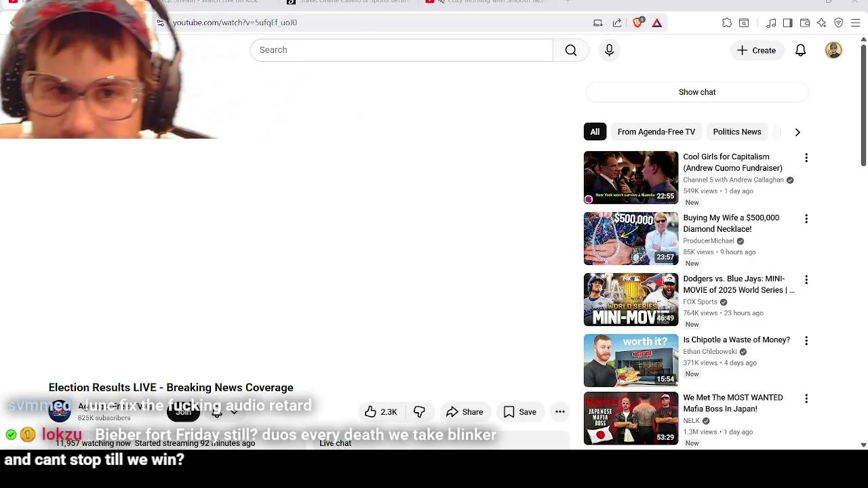Visit the Ethan Chlebowski channel
The width and height of the screenshot is (868, 488).
point(710,352)
